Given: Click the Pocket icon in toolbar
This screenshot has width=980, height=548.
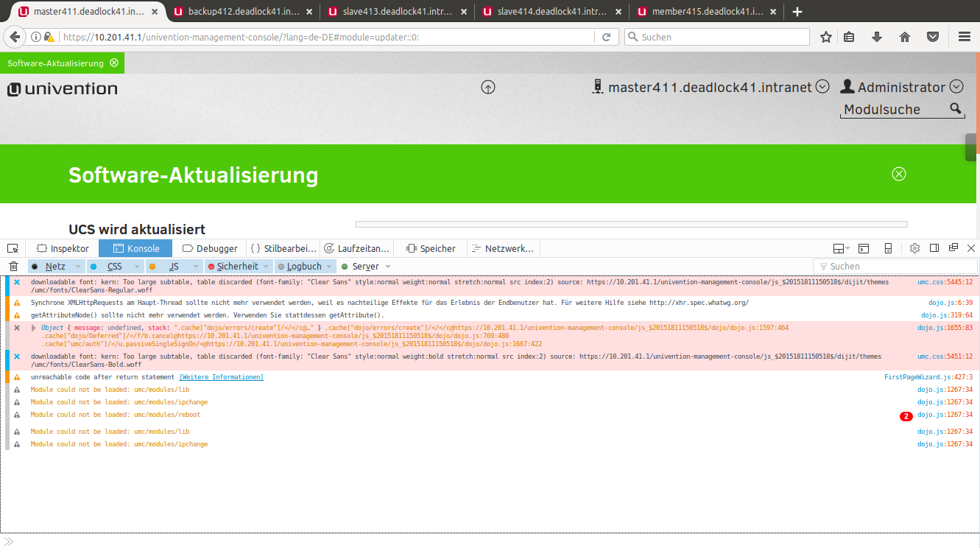Looking at the screenshot, I should (x=932, y=37).
